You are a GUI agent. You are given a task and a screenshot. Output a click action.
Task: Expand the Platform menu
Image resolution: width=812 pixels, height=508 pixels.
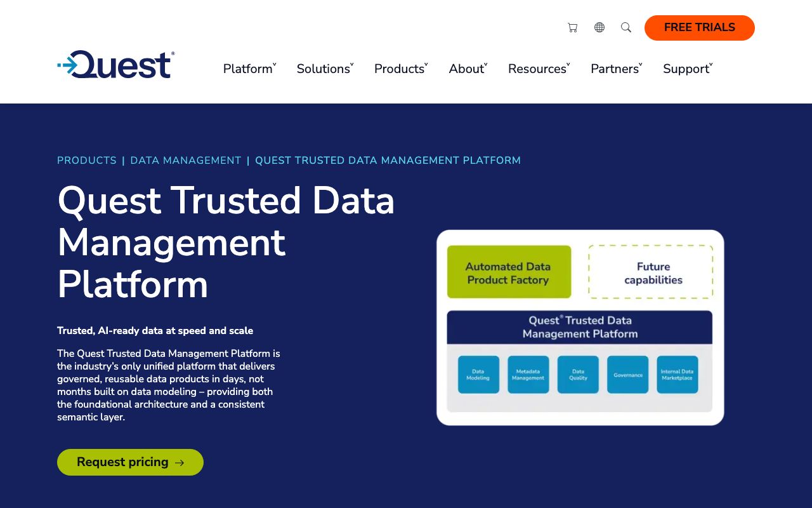(250, 69)
